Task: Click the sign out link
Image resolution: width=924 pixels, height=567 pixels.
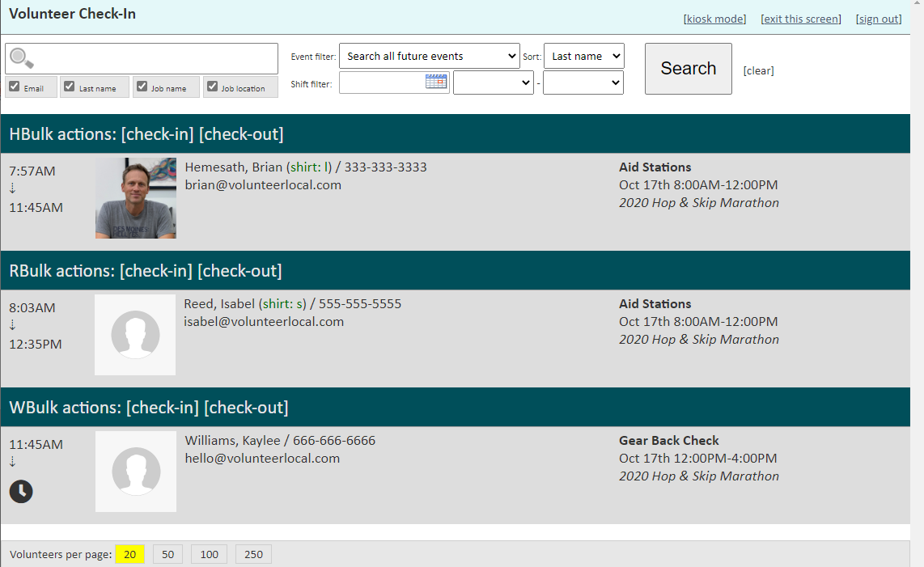Action: [x=878, y=19]
